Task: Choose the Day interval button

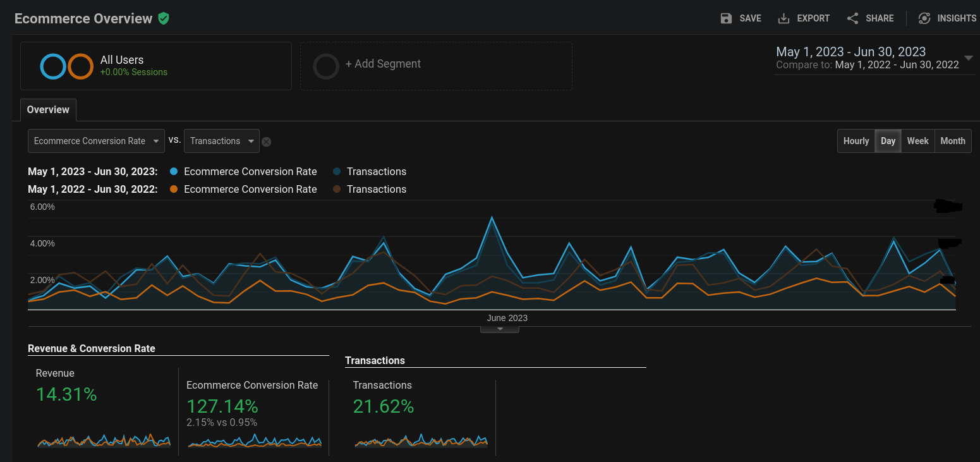Action: (888, 141)
